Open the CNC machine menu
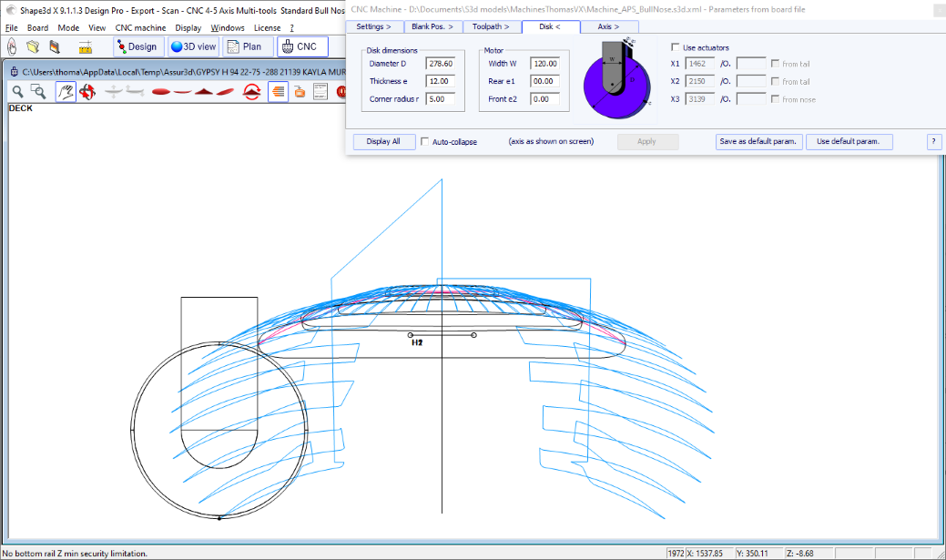 (140, 28)
